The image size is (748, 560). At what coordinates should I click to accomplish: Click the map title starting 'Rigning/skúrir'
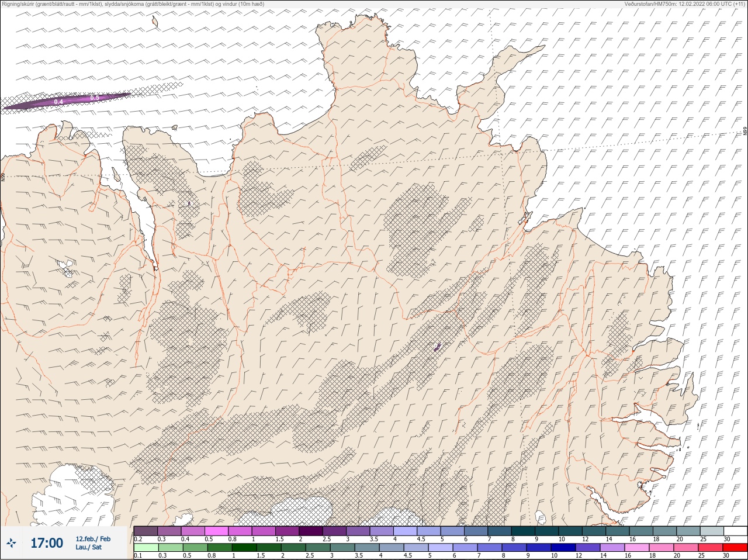tap(133, 4)
